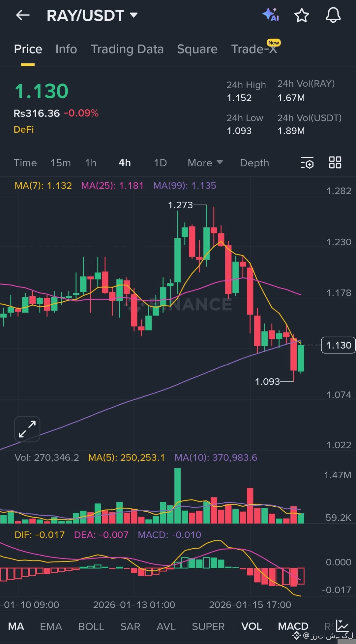The width and height of the screenshot is (356, 644).
Task: Open the Depth view
Action: 254,163
